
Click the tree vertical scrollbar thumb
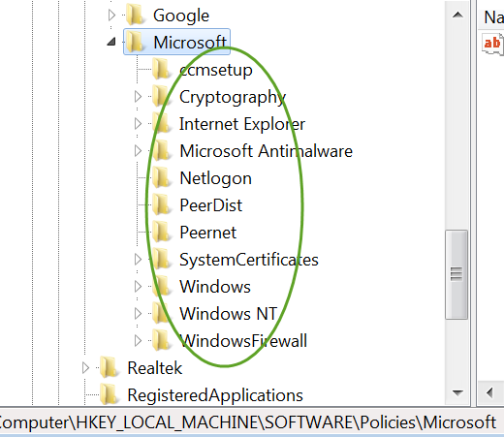click(x=457, y=274)
